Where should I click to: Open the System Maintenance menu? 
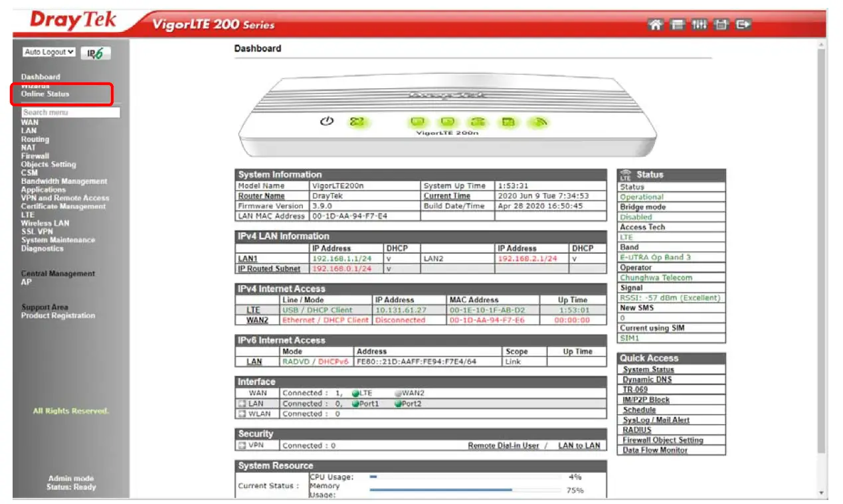point(58,240)
